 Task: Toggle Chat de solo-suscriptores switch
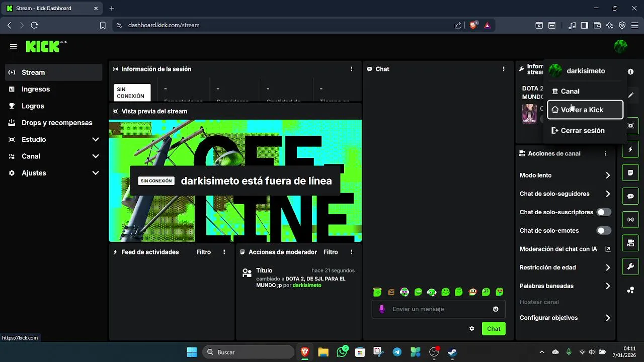click(604, 212)
